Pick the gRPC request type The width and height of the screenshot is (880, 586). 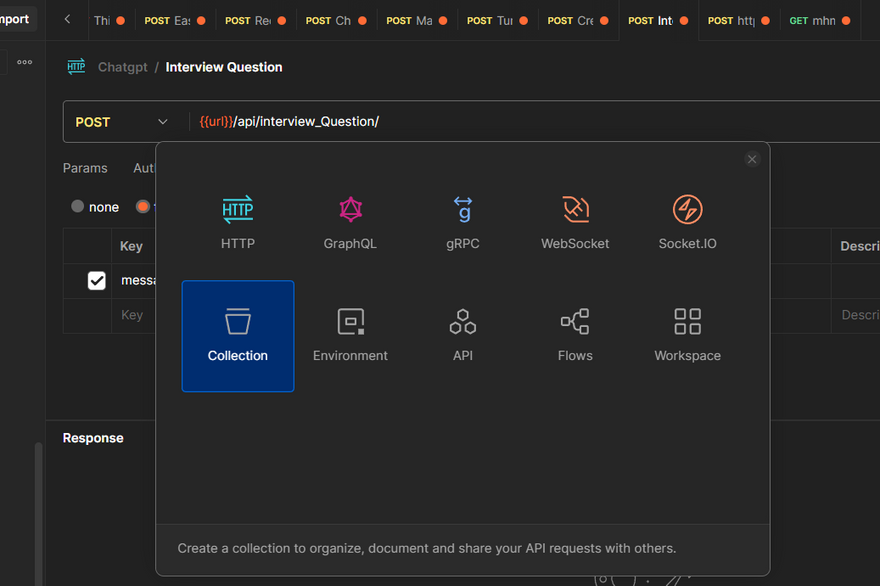(462, 223)
